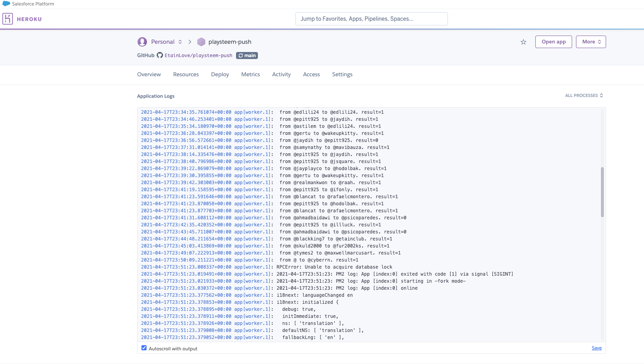Click the 'starting in -fork mode-' log line
The width and height of the screenshot is (644, 364).
[303, 281]
